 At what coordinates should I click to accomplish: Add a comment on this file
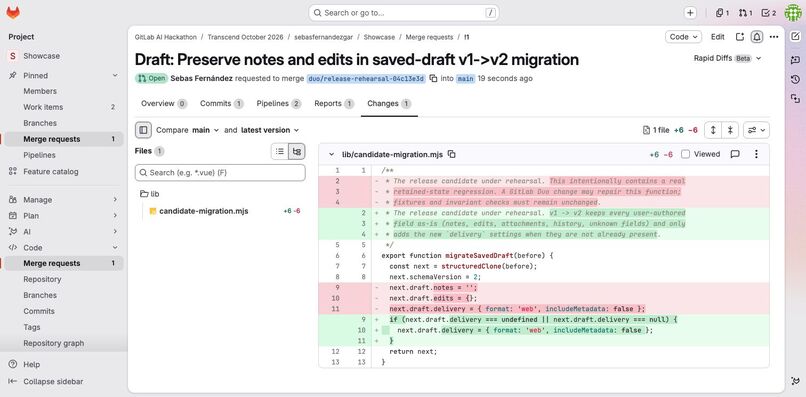coord(735,154)
